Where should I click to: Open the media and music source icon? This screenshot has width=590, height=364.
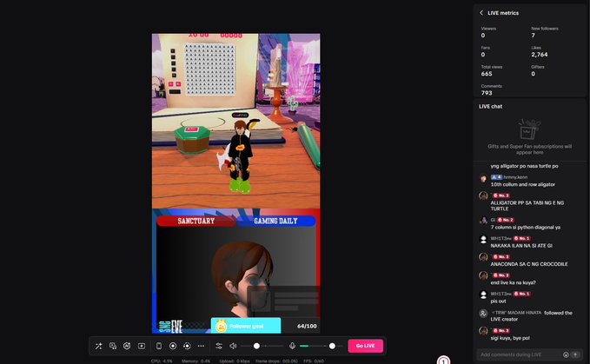pos(112,346)
